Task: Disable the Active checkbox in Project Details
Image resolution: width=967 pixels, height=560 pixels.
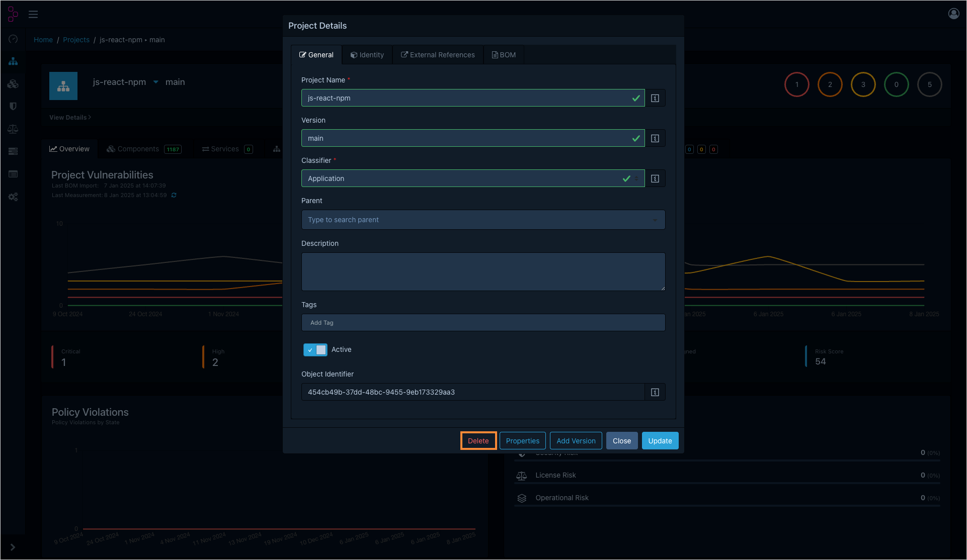Action: pyautogui.click(x=315, y=349)
